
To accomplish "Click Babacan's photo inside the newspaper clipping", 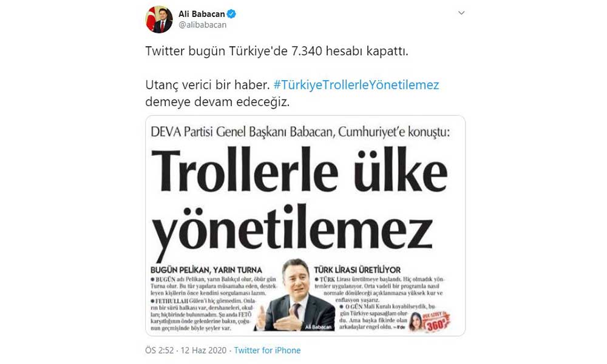I will click(x=294, y=295).
